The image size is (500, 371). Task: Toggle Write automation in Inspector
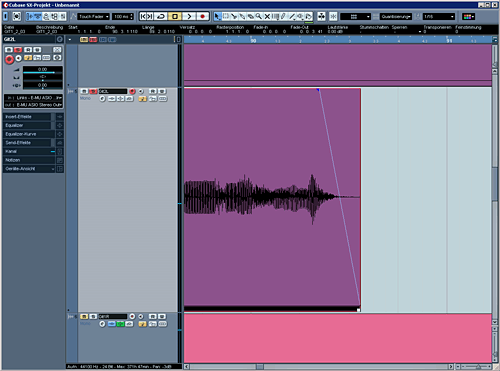(37, 50)
